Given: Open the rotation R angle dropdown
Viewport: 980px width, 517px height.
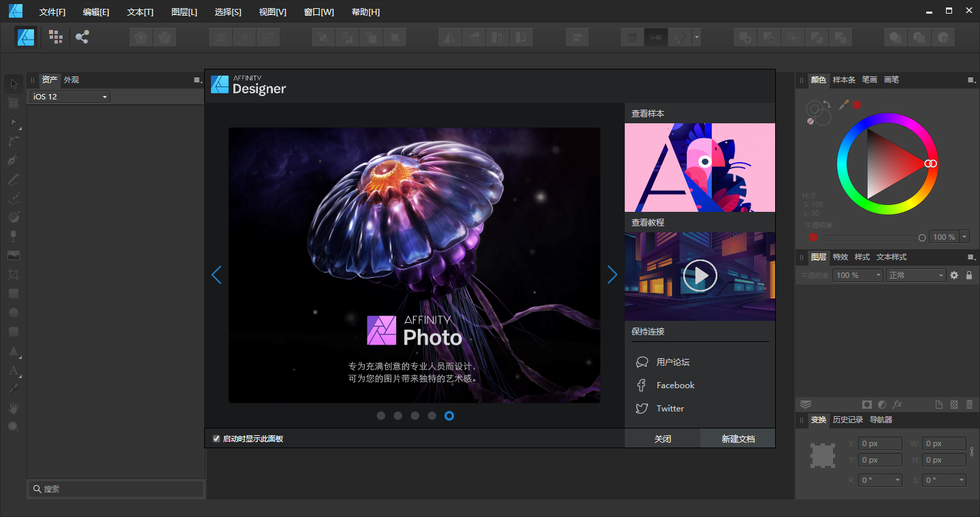Looking at the screenshot, I should point(898,480).
